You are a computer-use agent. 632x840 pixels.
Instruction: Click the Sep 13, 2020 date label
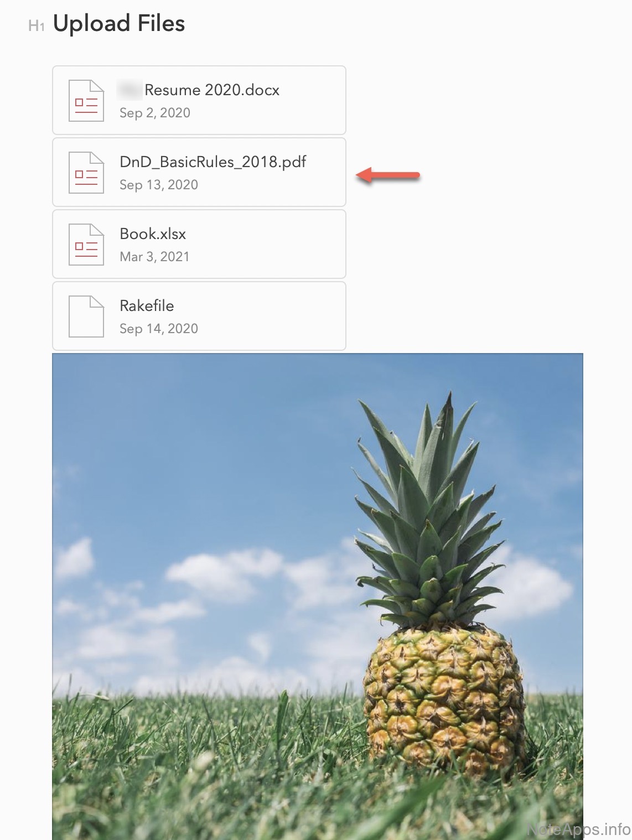pos(159,185)
